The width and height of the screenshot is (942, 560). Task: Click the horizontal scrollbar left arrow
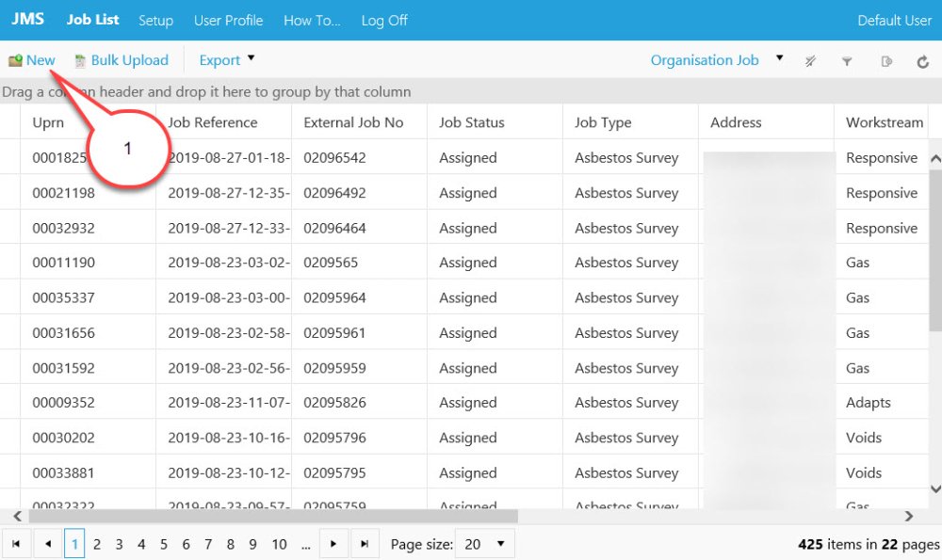17,516
